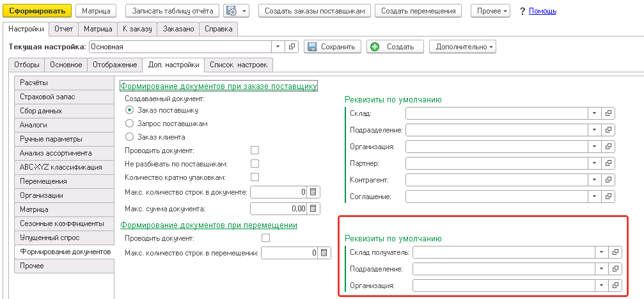Expand the Партнер dropdown list
The width and height of the screenshot is (644, 299).
click(x=595, y=163)
